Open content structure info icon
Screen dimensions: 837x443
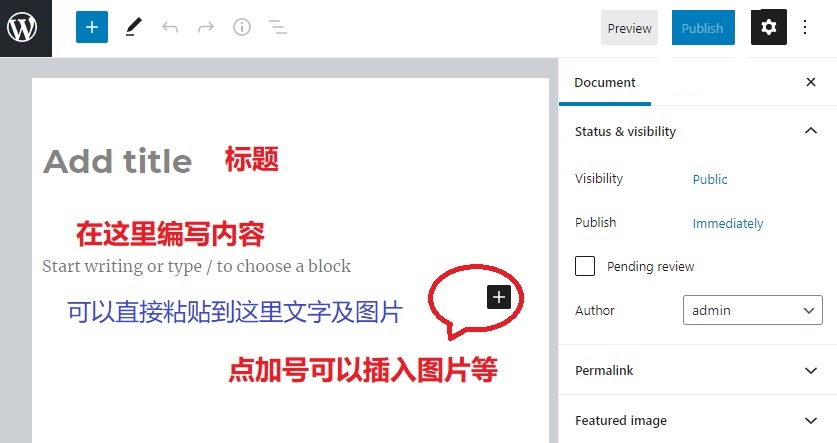click(x=242, y=28)
